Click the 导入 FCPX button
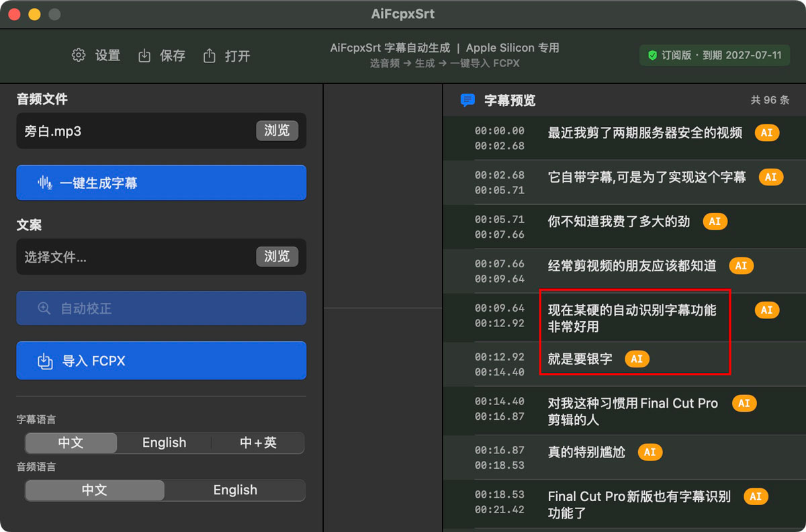806x532 pixels. point(161,361)
